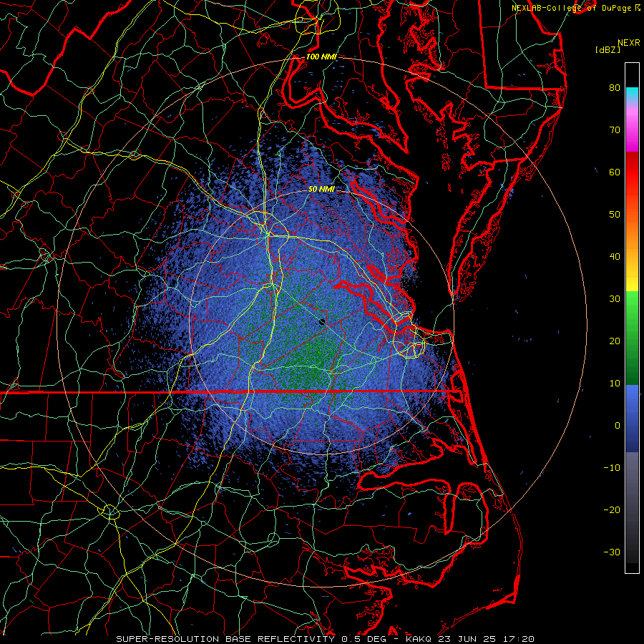Click the '100 NMI' range ring label
The height and width of the screenshot is (644, 644).
[321, 57]
